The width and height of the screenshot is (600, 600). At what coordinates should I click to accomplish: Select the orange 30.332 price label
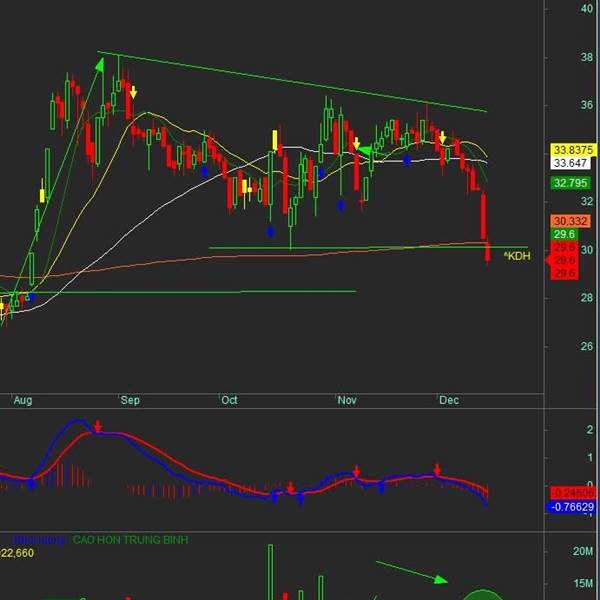[570, 221]
